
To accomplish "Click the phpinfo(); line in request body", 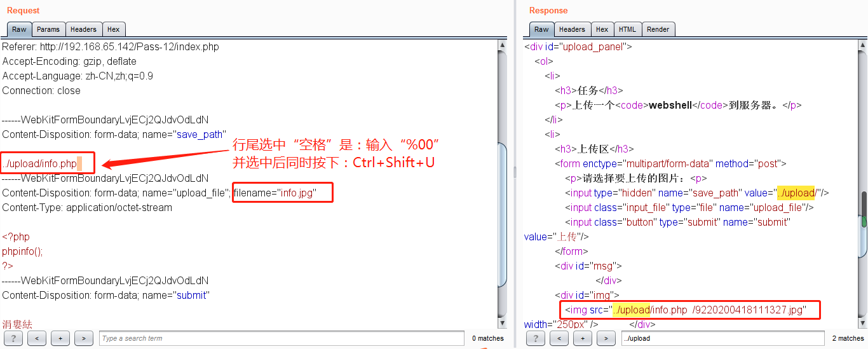I will [22, 252].
